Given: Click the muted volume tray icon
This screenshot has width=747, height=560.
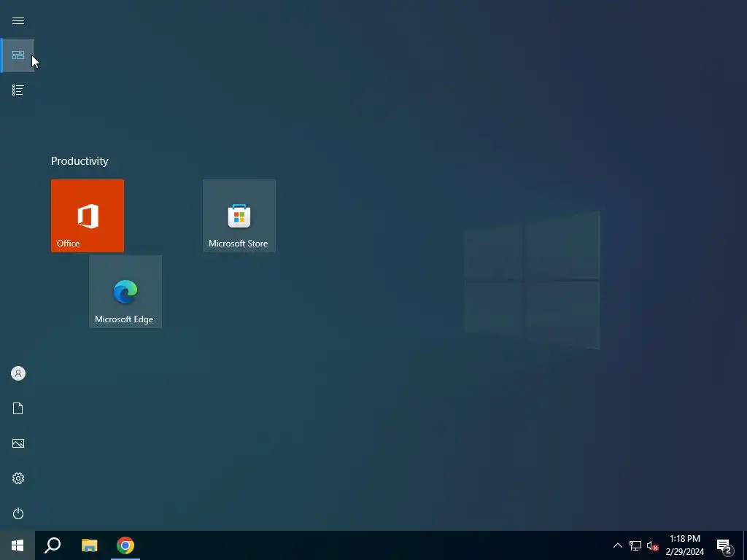Looking at the screenshot, I should click(651, 545).
